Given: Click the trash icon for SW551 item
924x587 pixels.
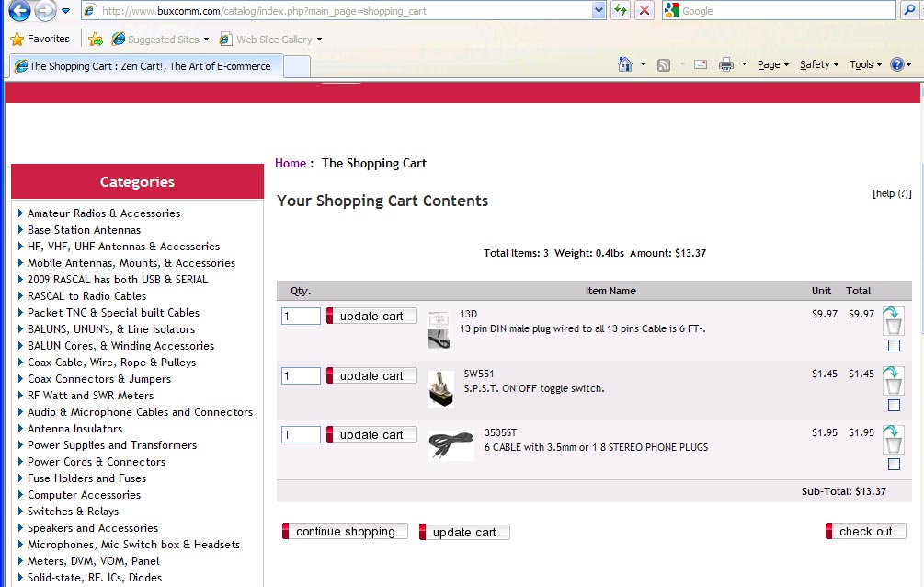Looking at the screenshot, I should (893, 381).
